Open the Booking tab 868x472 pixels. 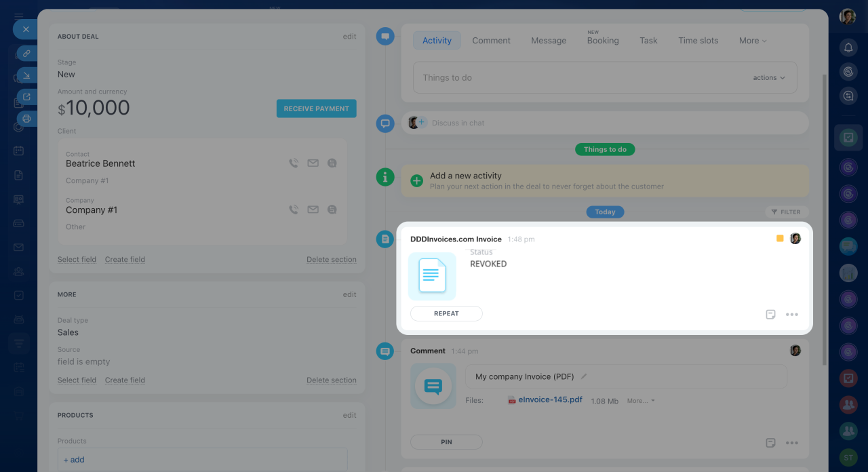click(x=602, y=41)
